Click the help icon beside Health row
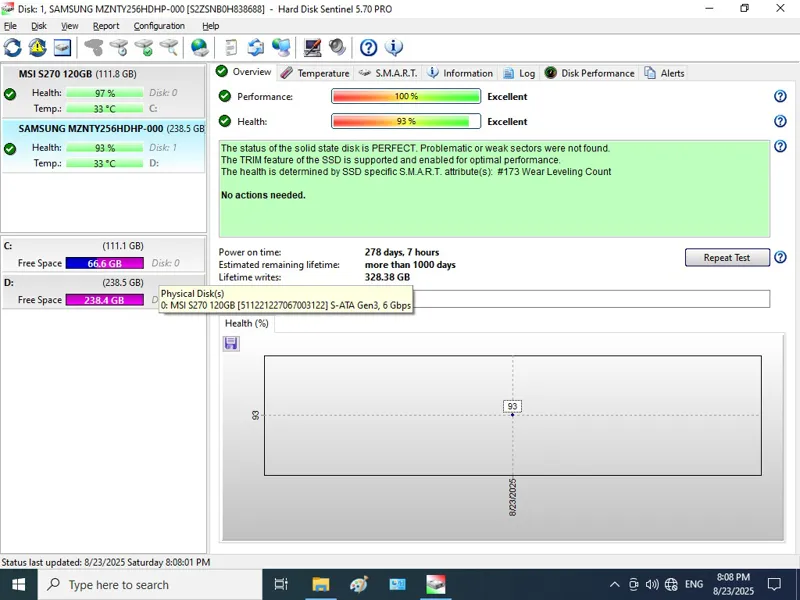Screen dimensions: 800x600 tap(780, 121)
